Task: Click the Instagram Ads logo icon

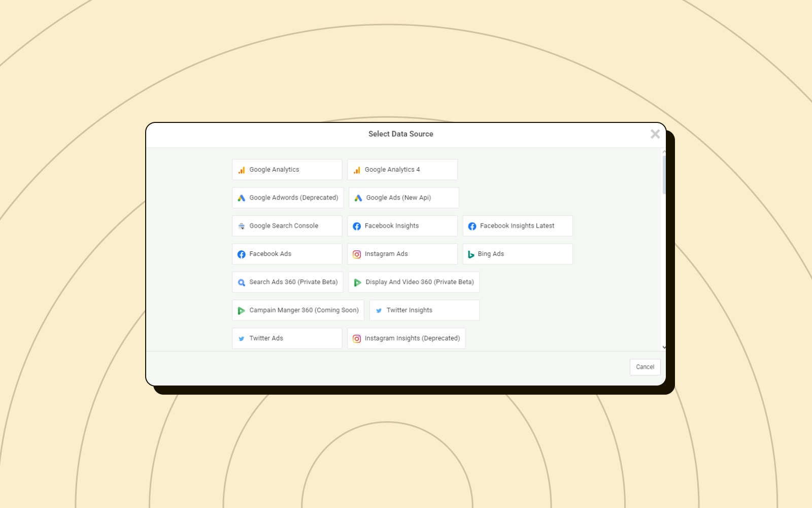Action: pos(357,254)
